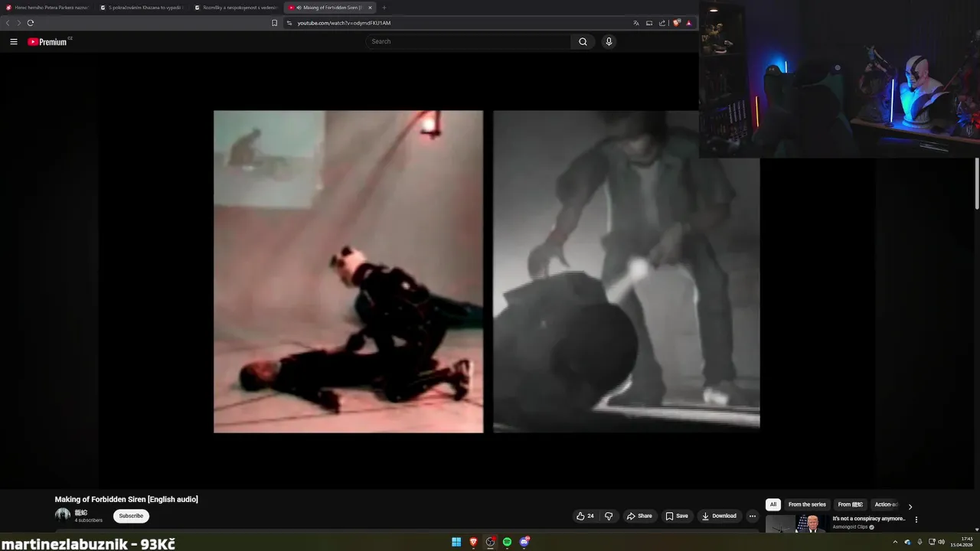Go back with browser back arrow
Viewport: 980px width, 551px height.
point(8,23)
